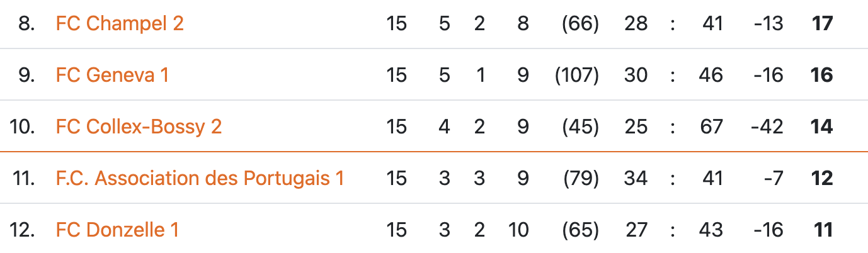868x253 pixels.
Task: Select the FC Donzelle 1 team link
Action: (117, 230)
